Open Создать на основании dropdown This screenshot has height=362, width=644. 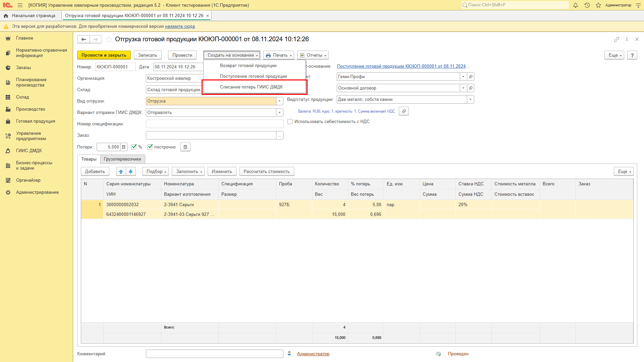point(232,55)
